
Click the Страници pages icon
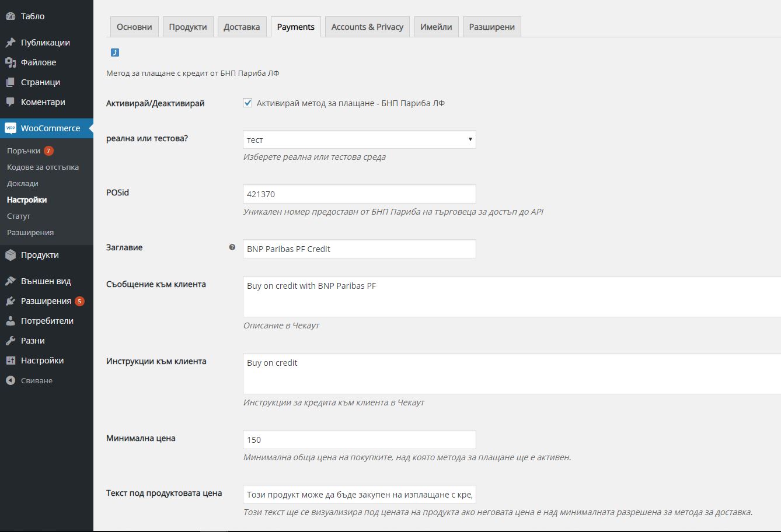click(11, 82)
